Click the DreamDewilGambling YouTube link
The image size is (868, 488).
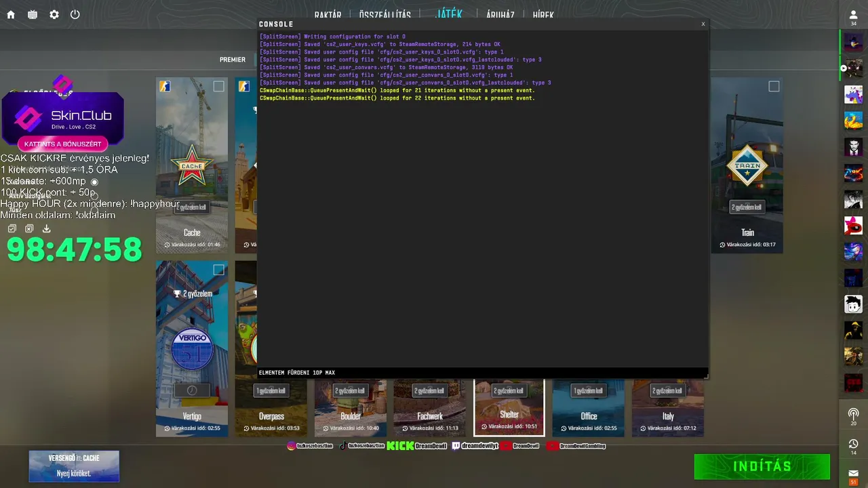click(x=576, y=446)
